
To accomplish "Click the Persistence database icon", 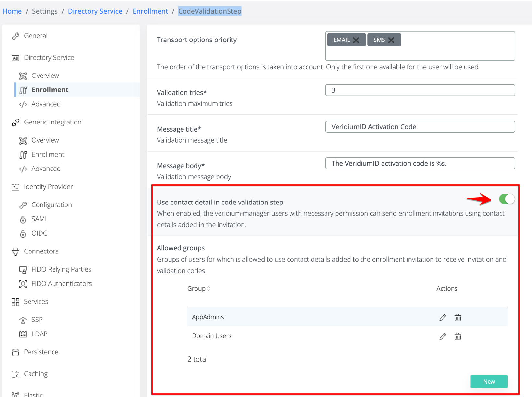I will pos(15,352).
